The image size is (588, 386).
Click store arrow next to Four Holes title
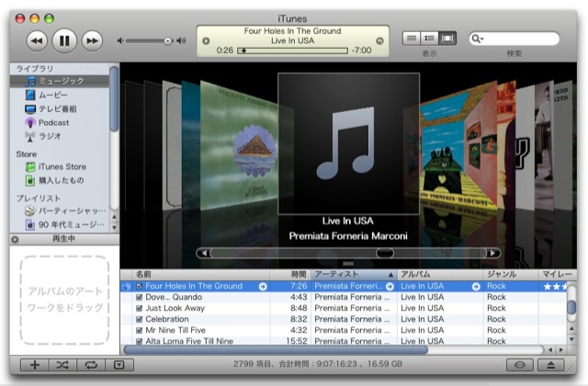coord(263,287)
